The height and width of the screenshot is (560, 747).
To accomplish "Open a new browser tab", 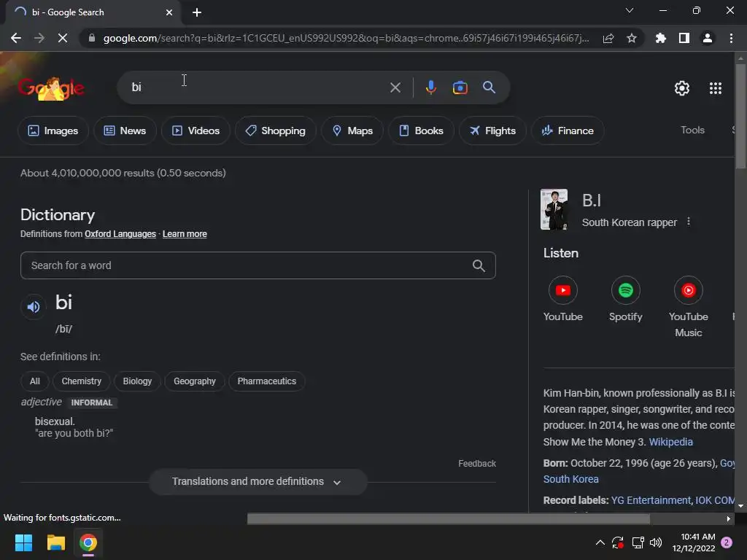I will 197,12.
